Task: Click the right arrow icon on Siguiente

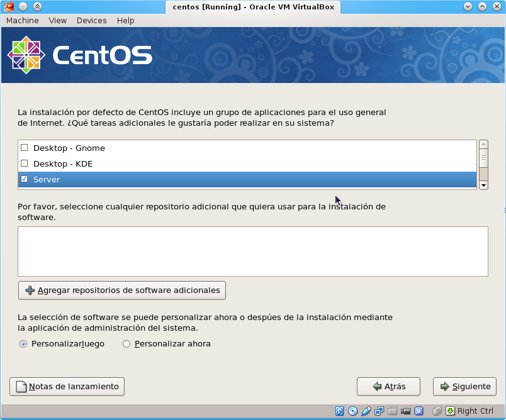Action: coord(445,387)
